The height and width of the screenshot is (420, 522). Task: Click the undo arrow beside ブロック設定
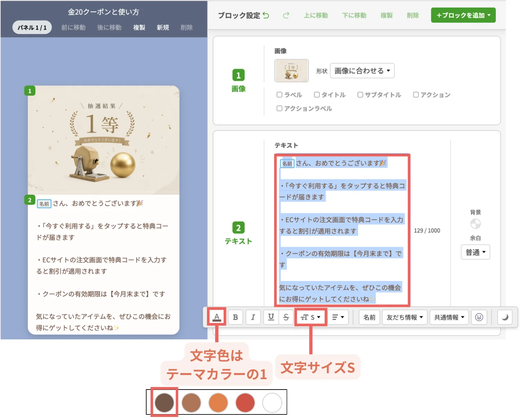coord(266,15)
